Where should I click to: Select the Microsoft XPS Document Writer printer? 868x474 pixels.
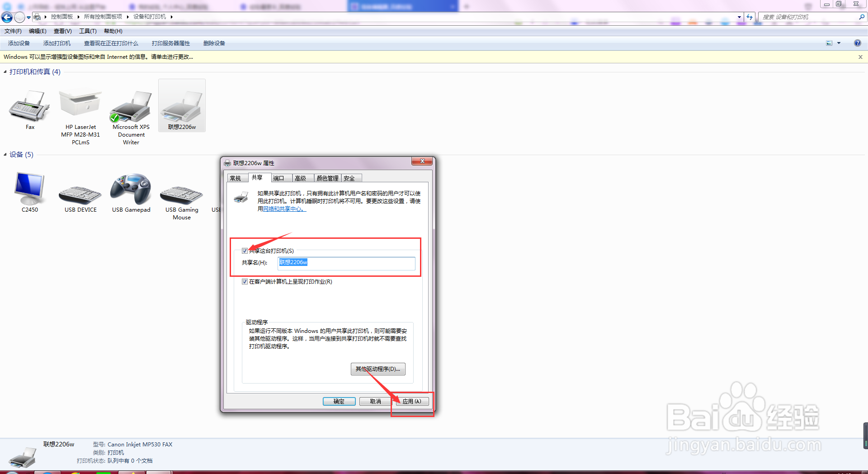[131, 106]
